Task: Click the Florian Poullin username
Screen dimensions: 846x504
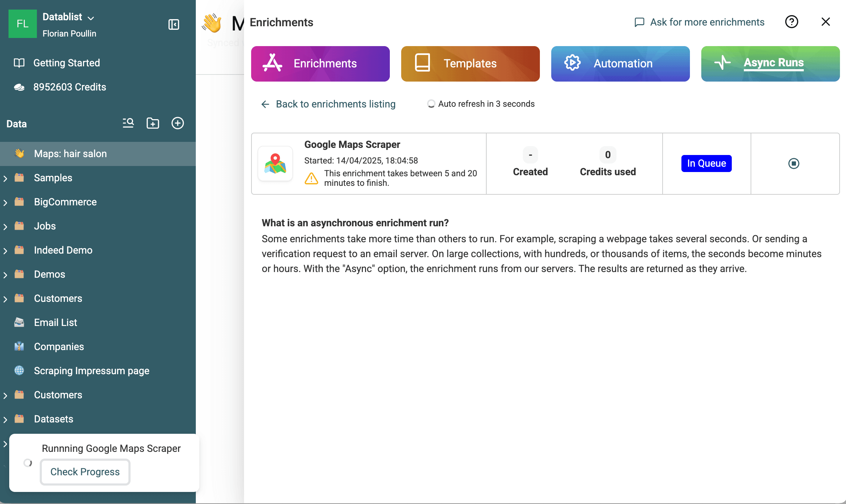Action: pos(70,34)
